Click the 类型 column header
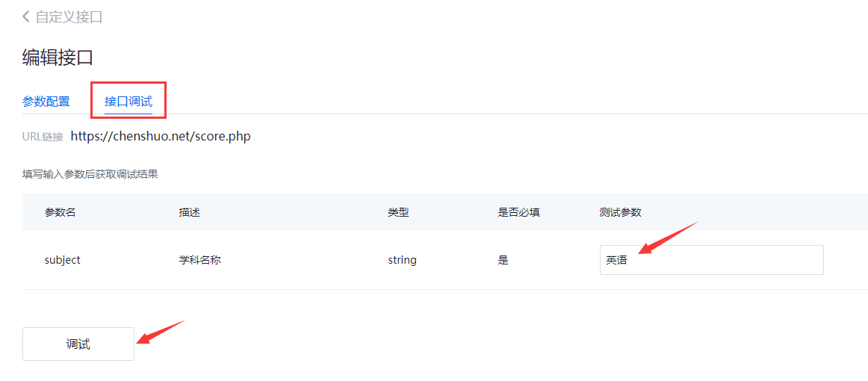Image resolution: width=868 pixels, height=381 pixels. pos(398,212)
